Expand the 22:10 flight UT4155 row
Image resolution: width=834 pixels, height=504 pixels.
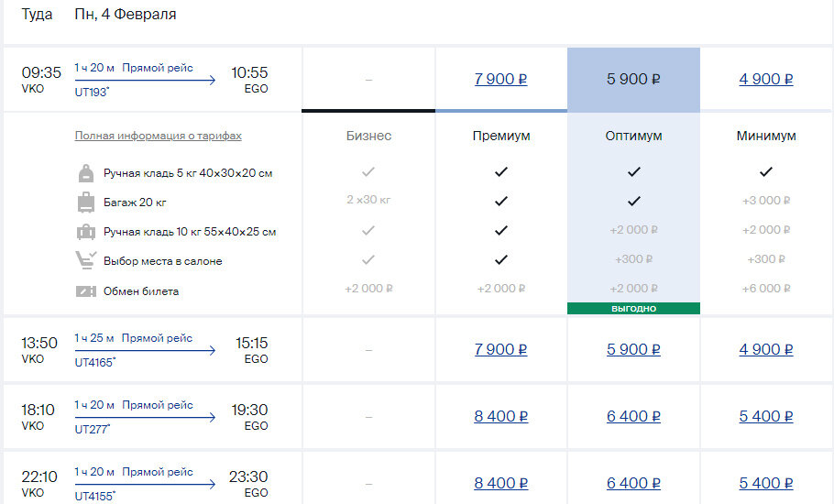pos(145,483)
